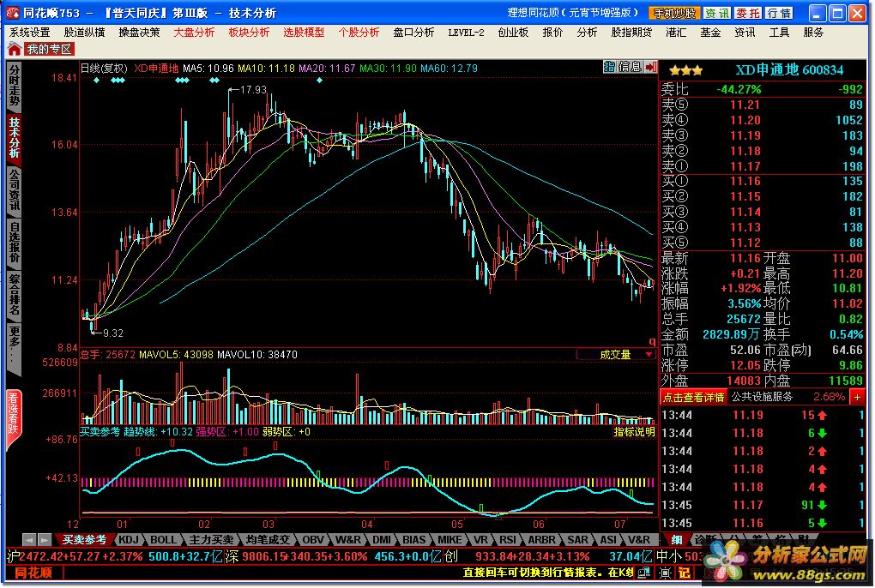Open the 个股分析 menu
Screen dimensions: 875x588
[x=359, y=33]
